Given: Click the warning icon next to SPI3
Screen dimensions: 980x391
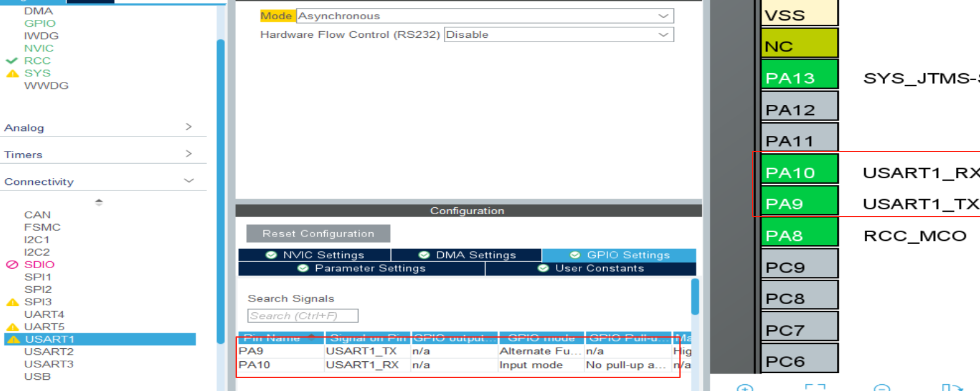Looking at the screenshot, I should pos(12,302).
